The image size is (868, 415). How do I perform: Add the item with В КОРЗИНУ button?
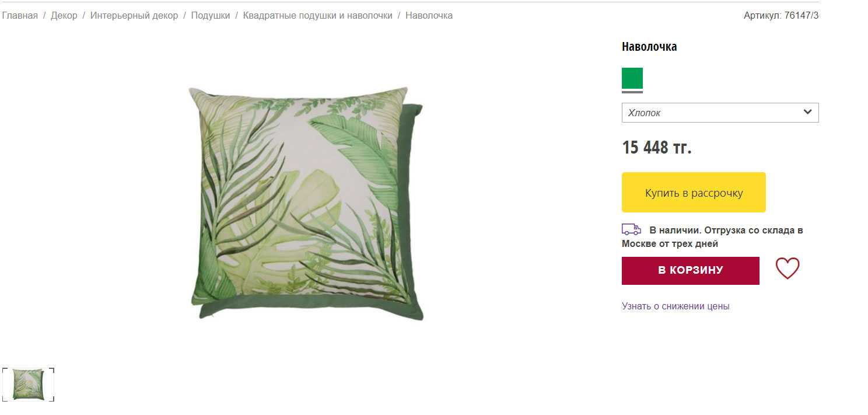[691, 271]
